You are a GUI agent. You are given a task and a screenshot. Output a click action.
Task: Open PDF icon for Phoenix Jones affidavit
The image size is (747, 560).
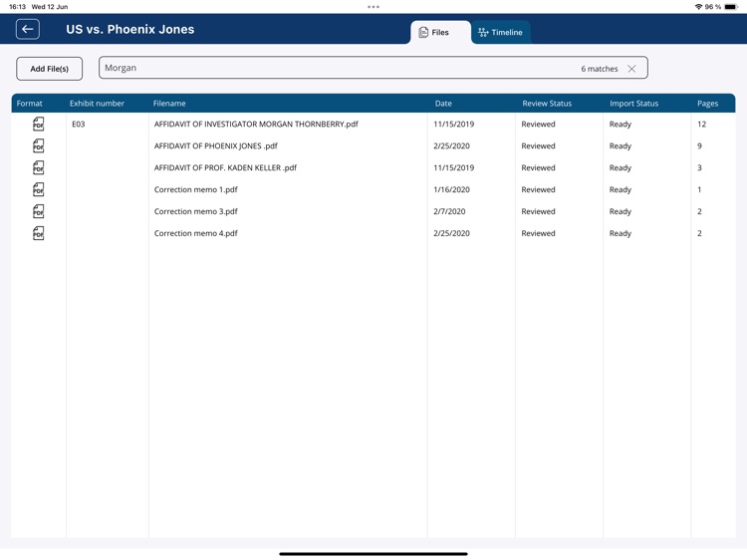(x=38, y=145)
